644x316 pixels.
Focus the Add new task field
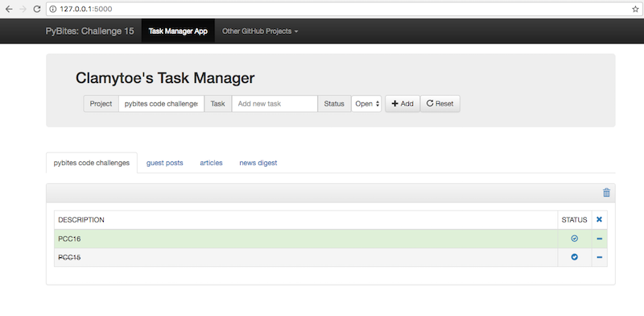(275, 104)
